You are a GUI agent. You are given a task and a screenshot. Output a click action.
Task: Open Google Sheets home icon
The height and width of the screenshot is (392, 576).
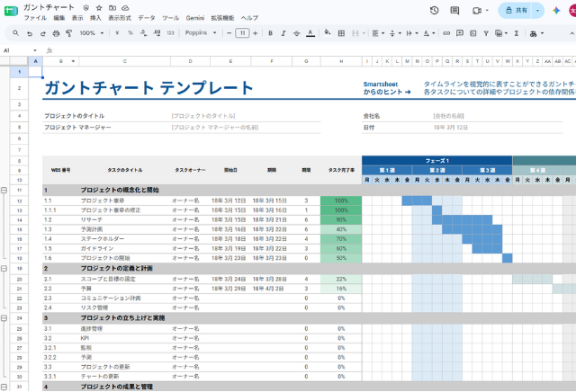coord(11,11)
